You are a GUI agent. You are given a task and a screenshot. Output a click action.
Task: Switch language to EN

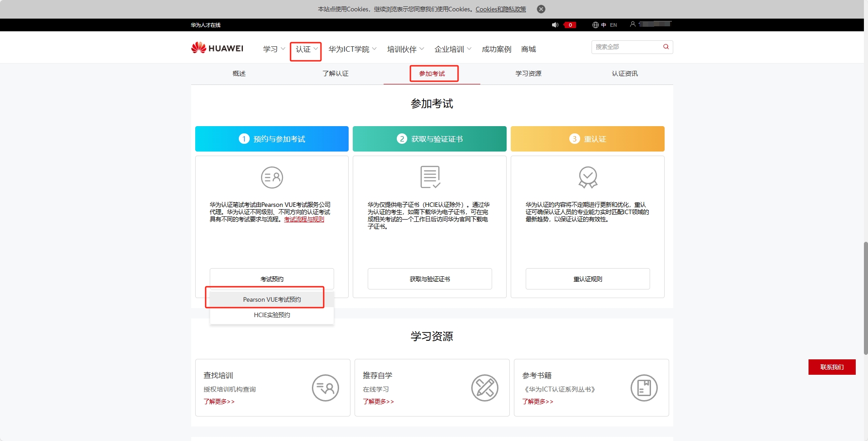613,25
